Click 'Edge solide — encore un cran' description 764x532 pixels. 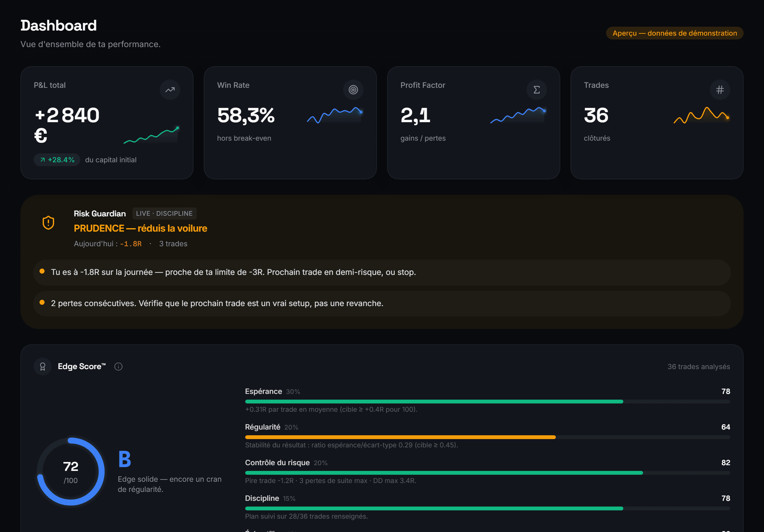coord(170,484)
